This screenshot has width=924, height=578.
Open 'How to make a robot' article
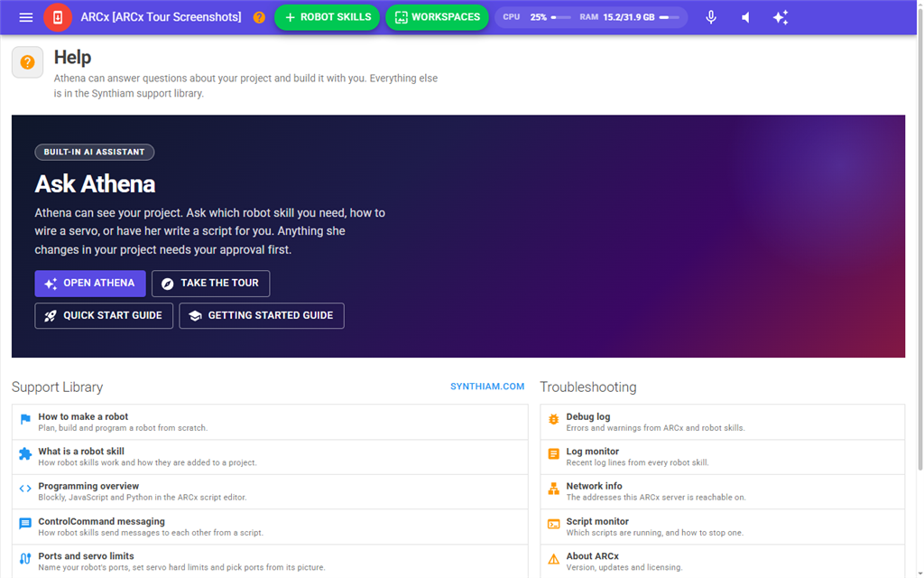(x=270, y=422)
